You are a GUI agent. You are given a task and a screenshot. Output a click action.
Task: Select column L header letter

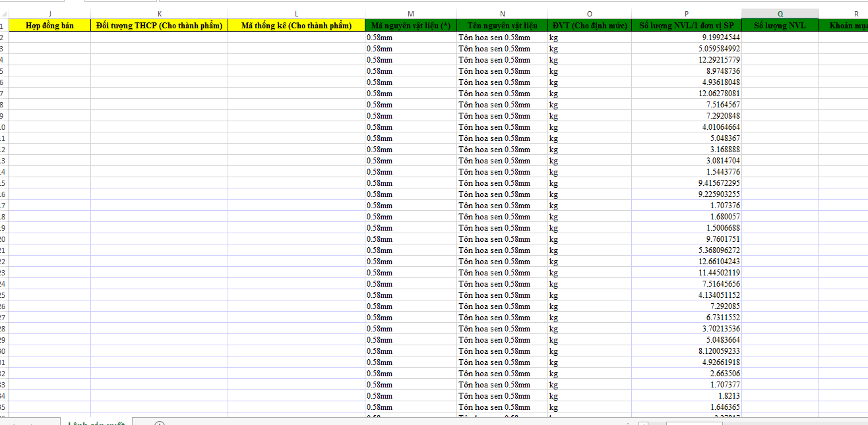click(x=296, y=14)
